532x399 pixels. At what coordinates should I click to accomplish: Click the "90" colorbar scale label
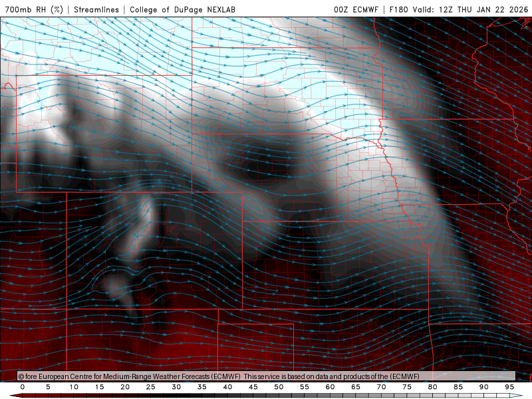[x=484, y=387]
